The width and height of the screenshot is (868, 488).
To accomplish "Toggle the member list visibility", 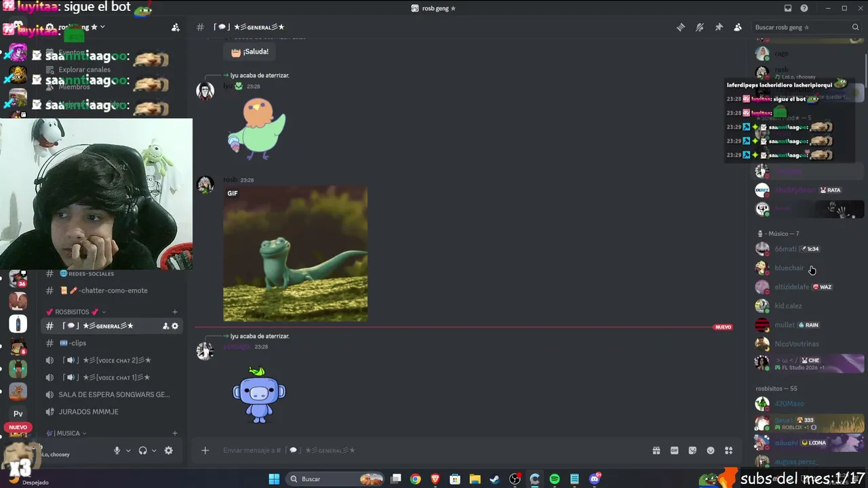I will pos(738,27).
